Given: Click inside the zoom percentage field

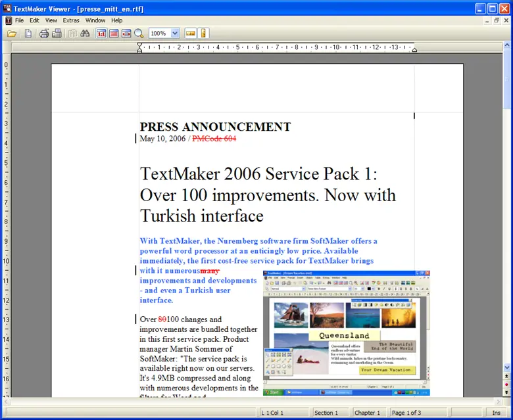Looking at the screenshot, I should pyautogui.click(x=160, y=34).
